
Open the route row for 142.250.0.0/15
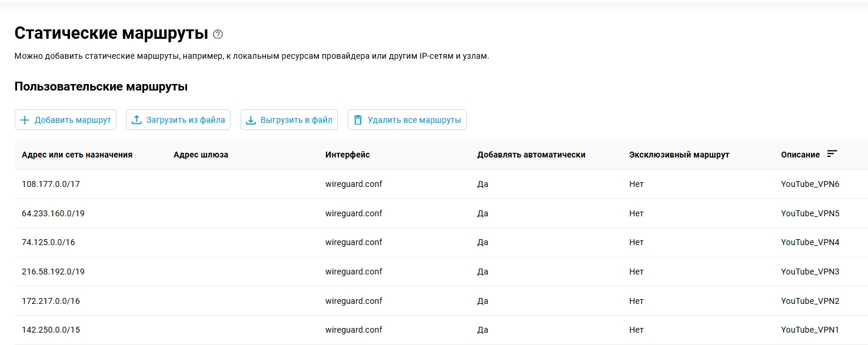click(x=51, y=330)
